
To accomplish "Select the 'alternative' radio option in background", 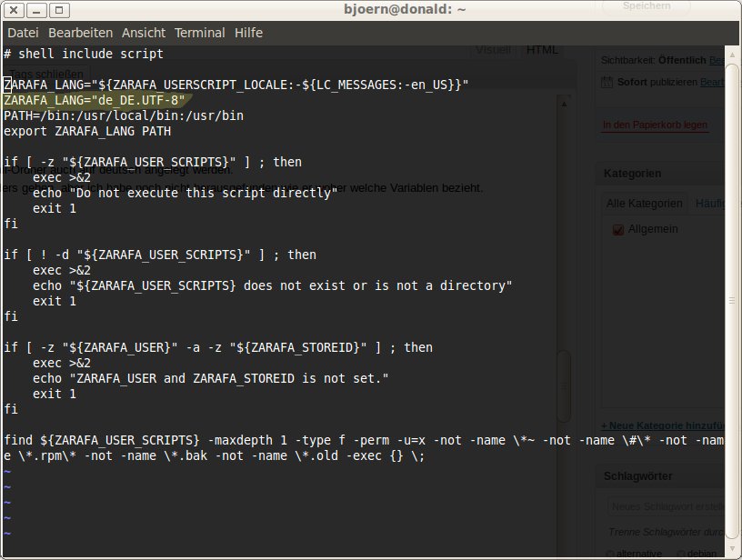I will 610,554.
